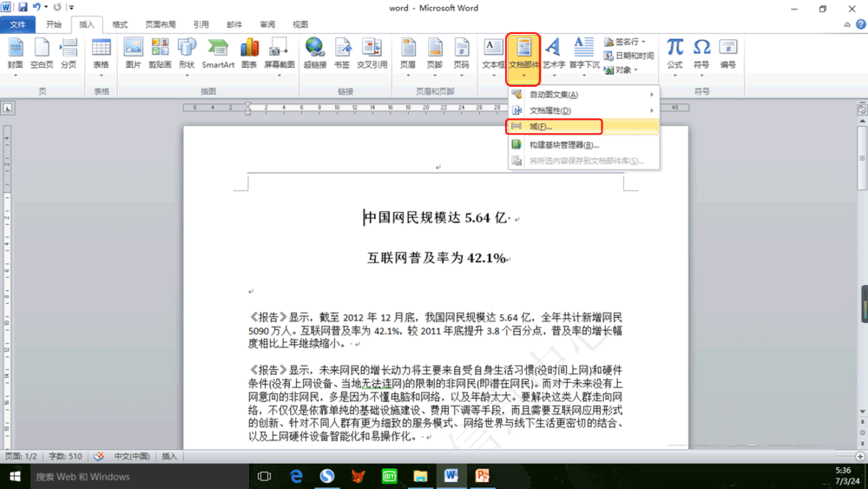Insert a hyperlink (超链接)

click(315, 54)
